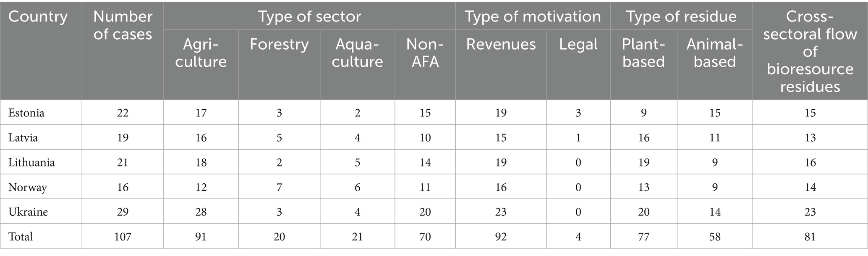Select the Cross-sectoral flow column header
Image resolution: width=868 pixels, height=256 pixels.
point(810,51)
